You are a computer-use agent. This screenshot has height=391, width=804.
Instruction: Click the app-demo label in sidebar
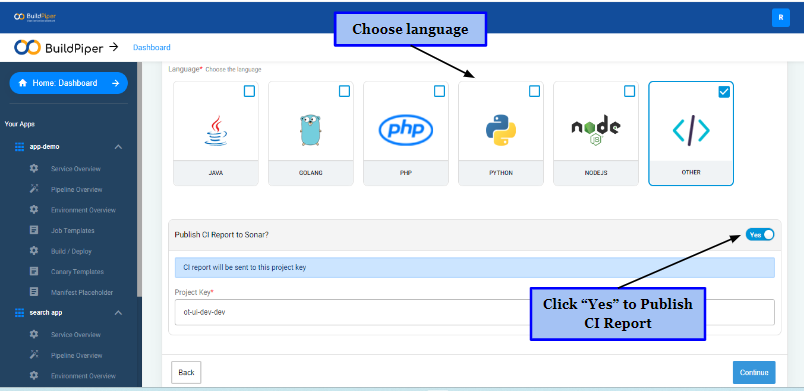pyautogui.click(x=45, y=147)
